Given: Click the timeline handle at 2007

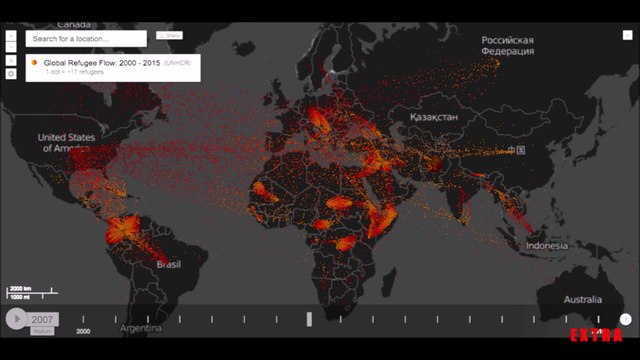Looking at the screenshot, I should pos(309,319).
